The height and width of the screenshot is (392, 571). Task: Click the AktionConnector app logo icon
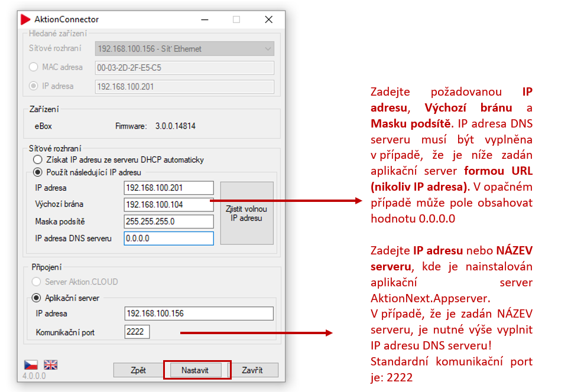(x=25, y=19)
